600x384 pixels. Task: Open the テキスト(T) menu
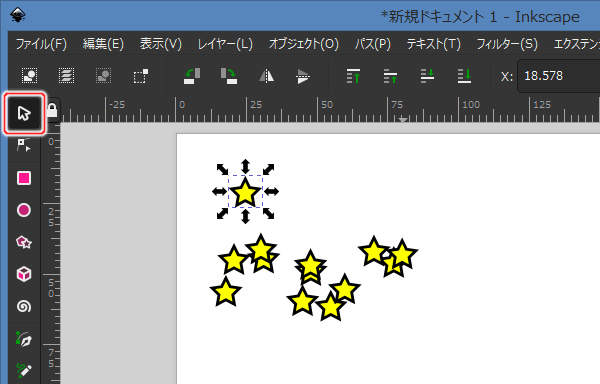(x=434, y=44)
